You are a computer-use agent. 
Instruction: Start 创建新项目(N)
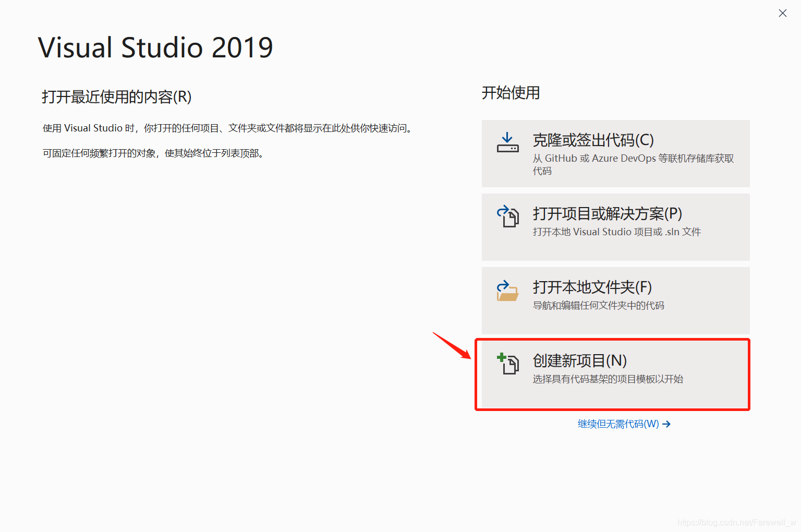(x=615, y=374)
